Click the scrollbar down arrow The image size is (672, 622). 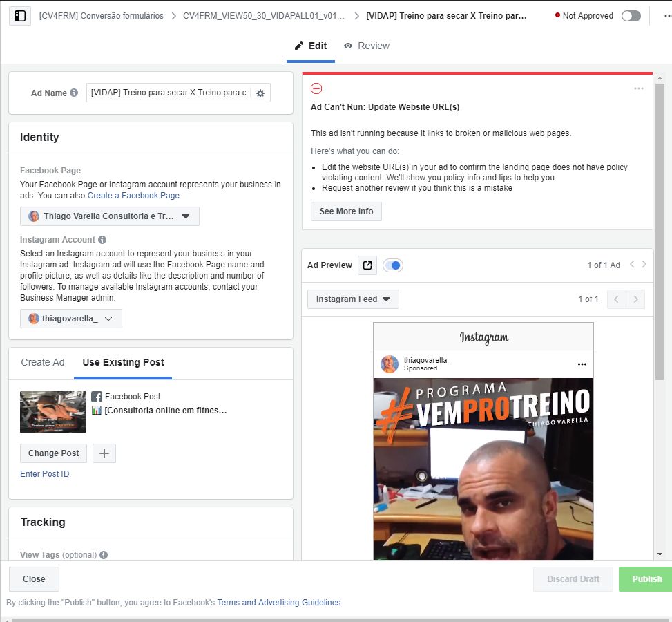click(660, 554)
